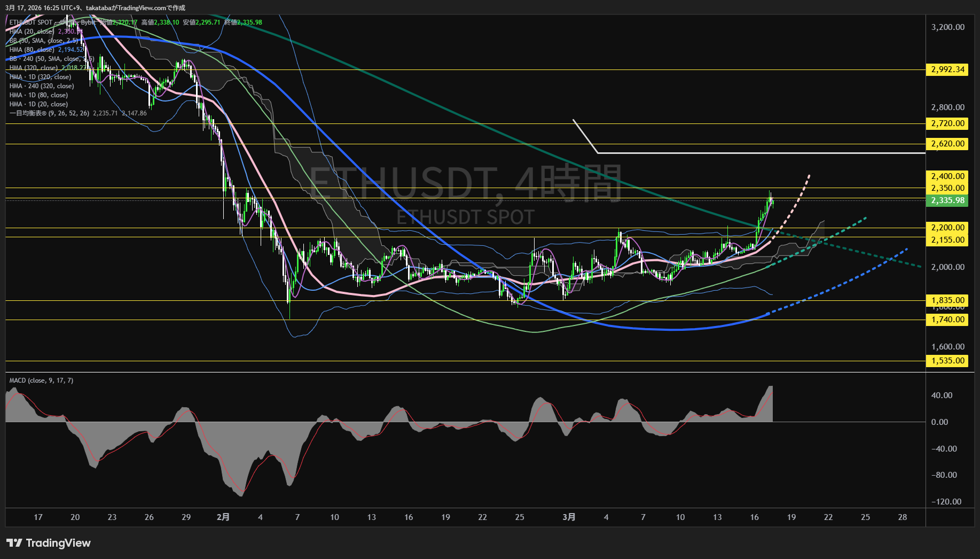980x559 pixels.
Task: Select the 1,535.00 price level label
Action: (947, 361)
